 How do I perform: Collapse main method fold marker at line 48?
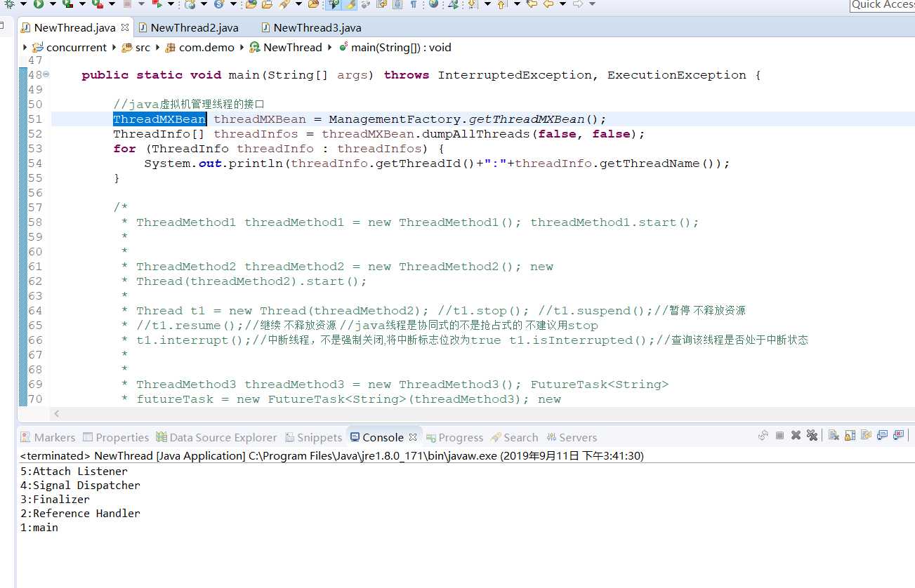(46, 74)
